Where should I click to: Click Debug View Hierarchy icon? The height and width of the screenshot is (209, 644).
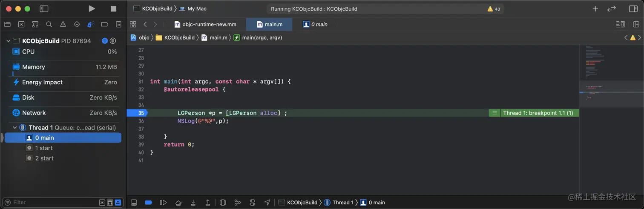[223, 203]
